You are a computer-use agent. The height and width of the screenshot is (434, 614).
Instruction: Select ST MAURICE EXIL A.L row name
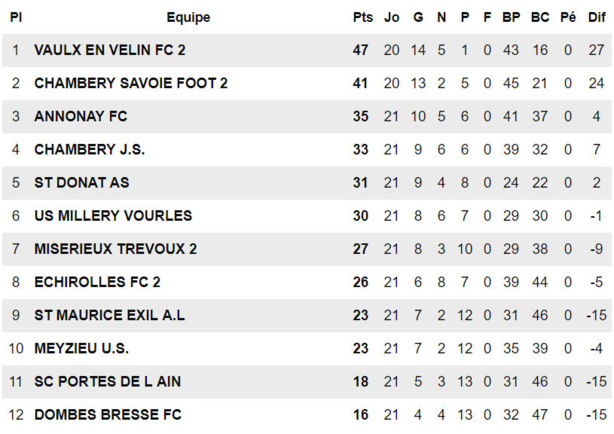110,315
